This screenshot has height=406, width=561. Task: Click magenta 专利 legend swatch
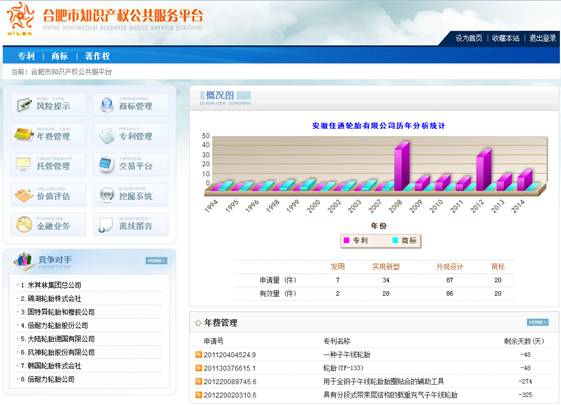click(346, 240)
